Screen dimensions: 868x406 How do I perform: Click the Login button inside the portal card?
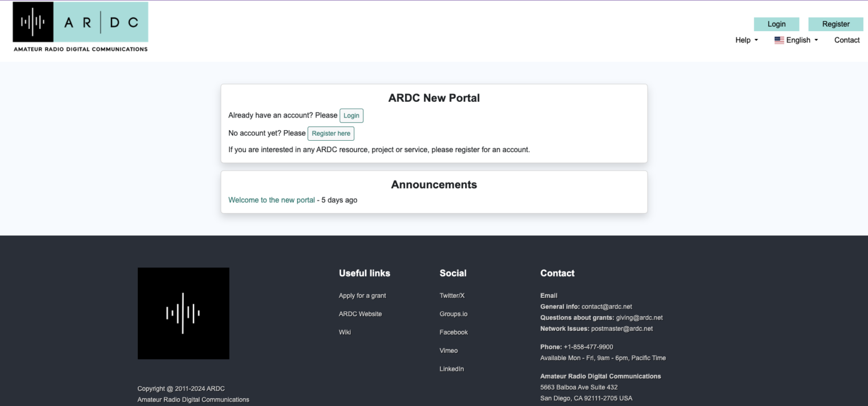pos(351,115)
